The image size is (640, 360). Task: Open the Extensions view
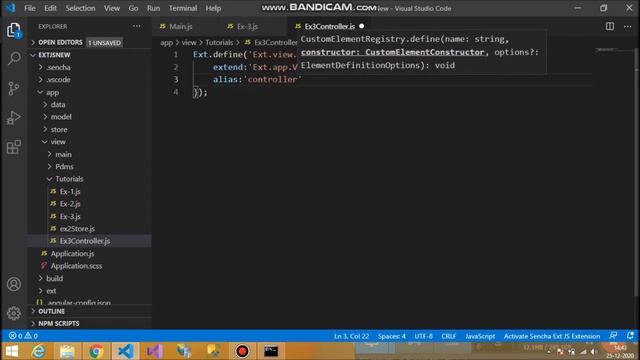coord(13,147)
